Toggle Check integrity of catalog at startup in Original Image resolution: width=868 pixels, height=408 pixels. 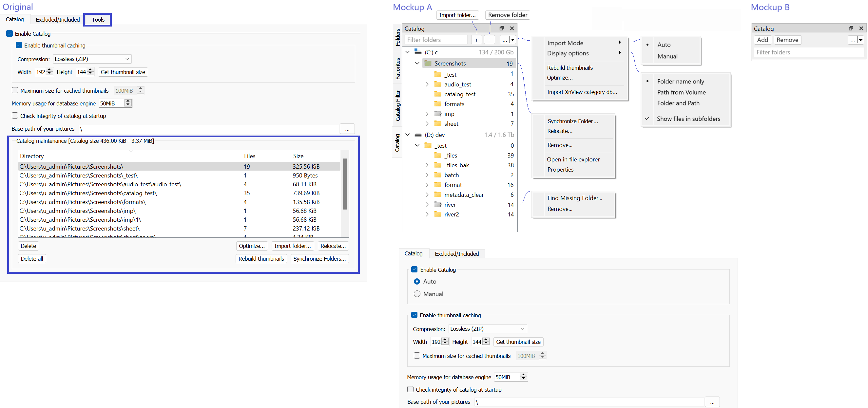coord(15,116)
